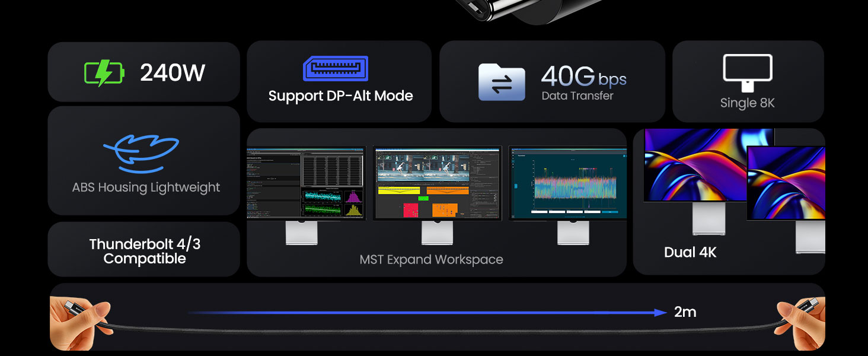This screenshot has width=868, height=356.
Task: Click the 2m cable length label
Action: [x=685, y=312]
